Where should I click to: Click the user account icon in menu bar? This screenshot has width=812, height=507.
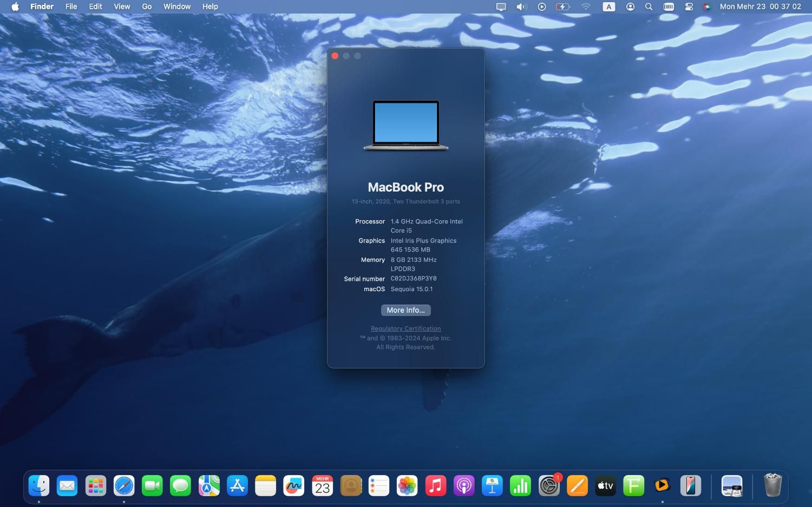coord(630,6)
